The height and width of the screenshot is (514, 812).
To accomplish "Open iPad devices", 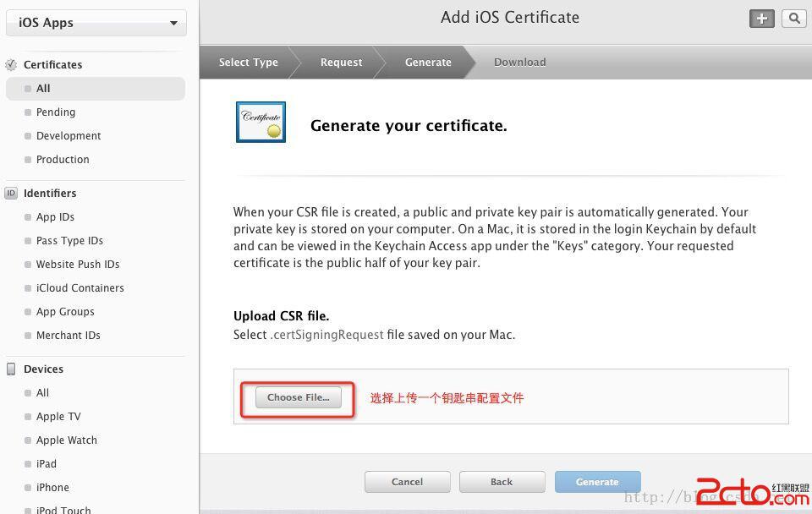I will tap(46, 464).
